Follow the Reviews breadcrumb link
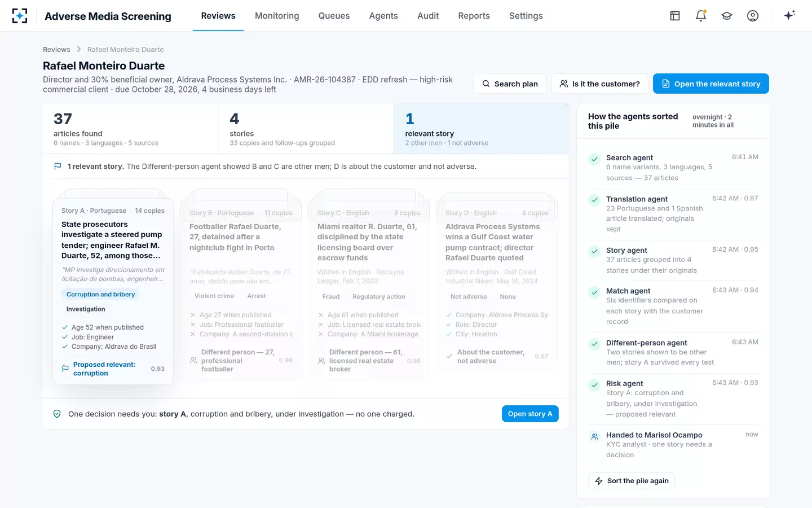This screenshot has height=508, width=812. click(56, 50)
